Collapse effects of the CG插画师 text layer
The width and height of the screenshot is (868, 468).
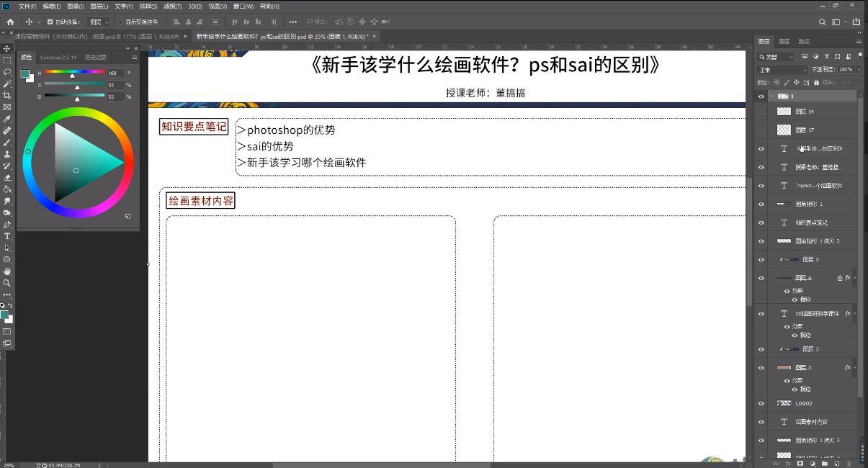tap(854, 314)
